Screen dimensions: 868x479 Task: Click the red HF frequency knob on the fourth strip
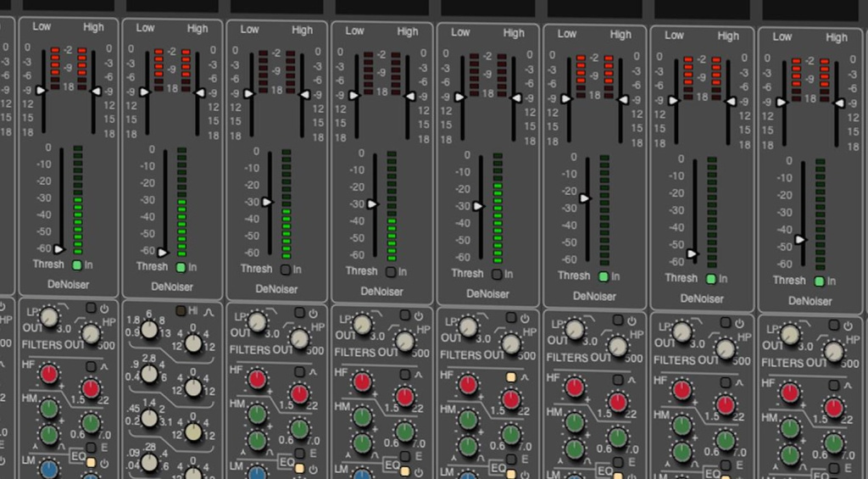tap(404, 397)
